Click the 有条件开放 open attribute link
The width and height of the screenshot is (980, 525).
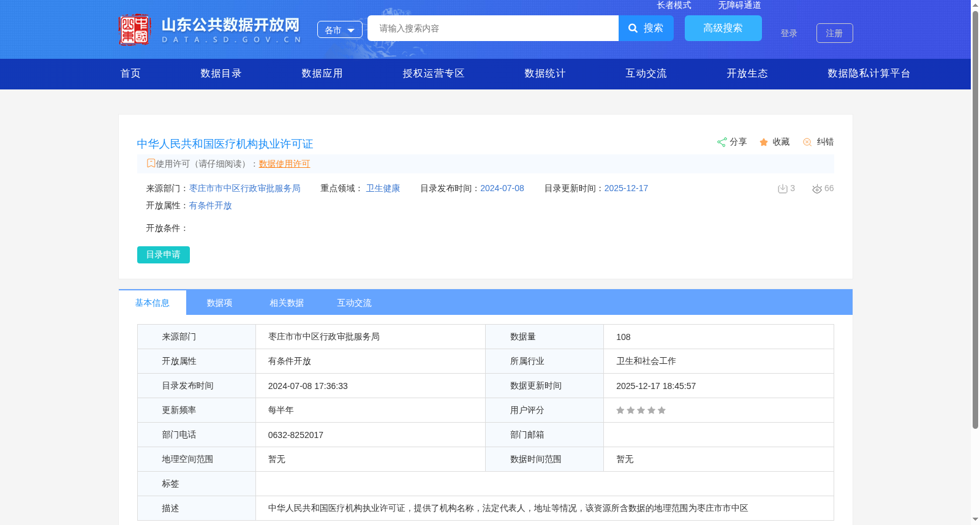click(x=210, y=206)
